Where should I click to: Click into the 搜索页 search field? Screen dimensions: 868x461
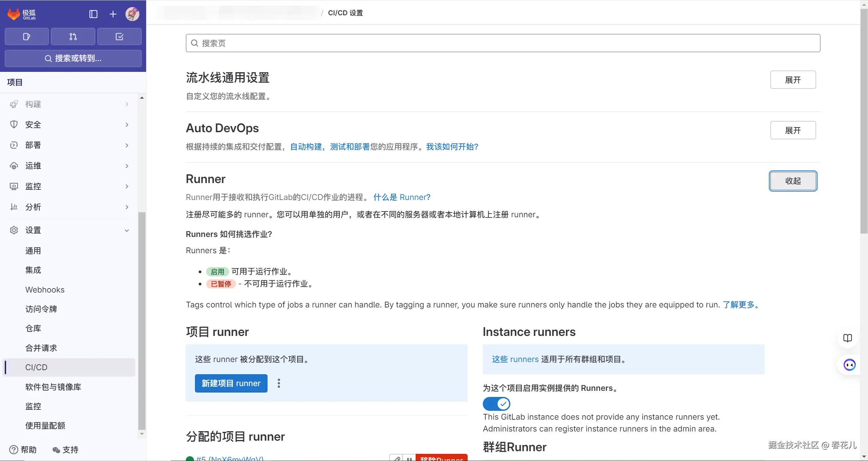pyautogui.click(x=503, y=43)
